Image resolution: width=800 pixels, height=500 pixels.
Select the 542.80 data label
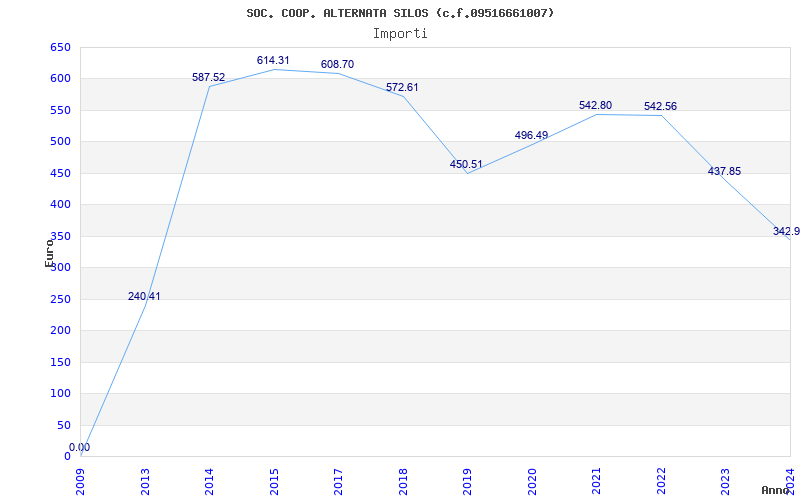tap(595, 105)
